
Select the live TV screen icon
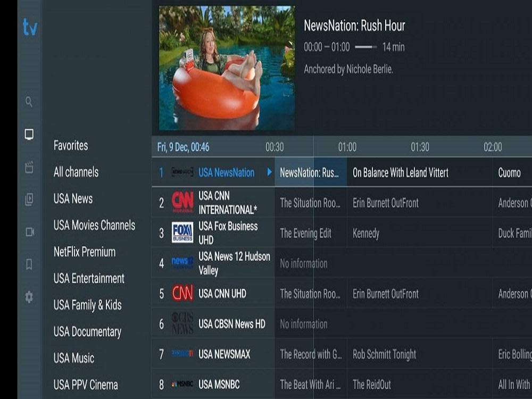[29, 134]
